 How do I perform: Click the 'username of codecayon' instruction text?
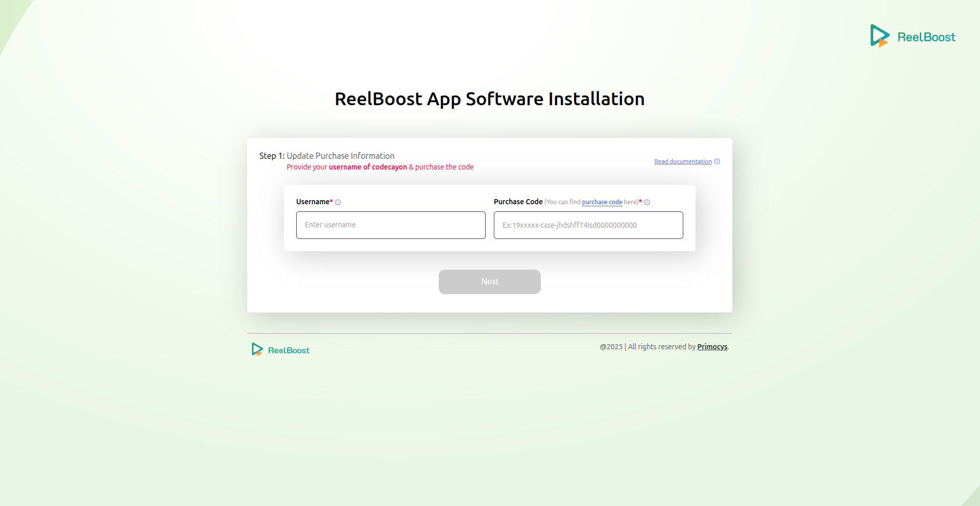[368, 167]
